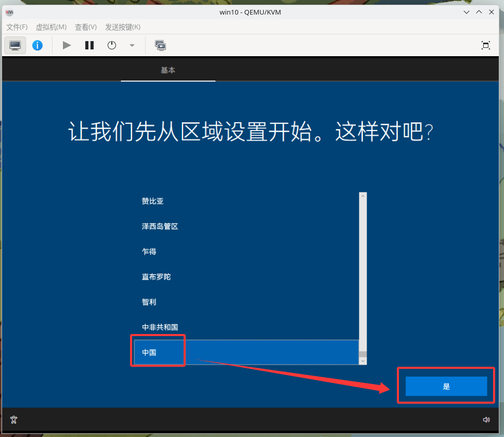Maximize the win10 QEMU/KVM window
This screenshot has height=437, width=504.
(x=479, y=12)
